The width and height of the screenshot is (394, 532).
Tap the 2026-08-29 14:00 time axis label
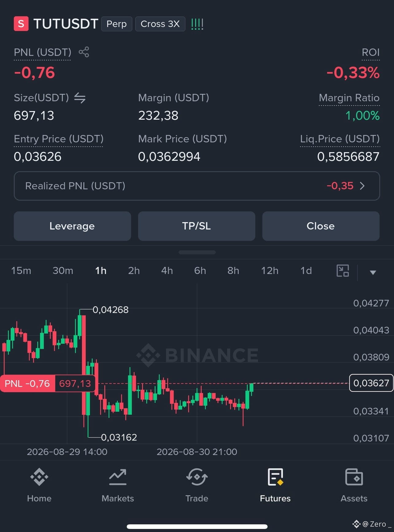tap(67, 452)
